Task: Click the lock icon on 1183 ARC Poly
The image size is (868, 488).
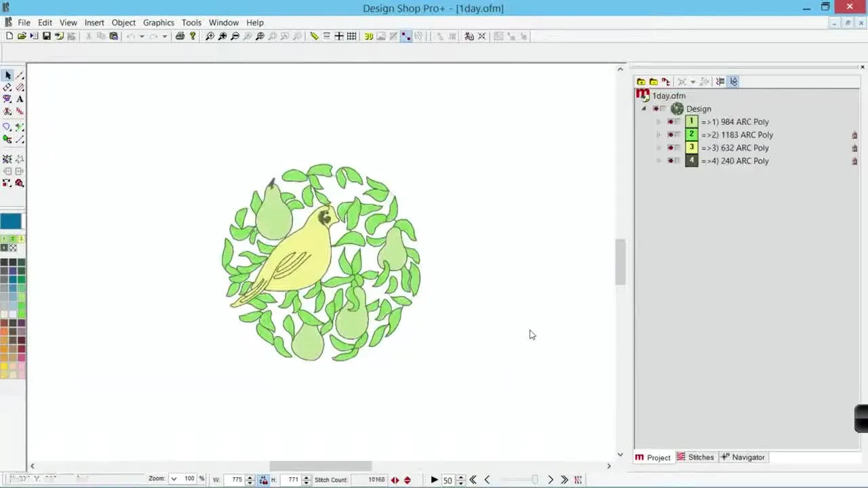Action: click(x=854, y=134)
